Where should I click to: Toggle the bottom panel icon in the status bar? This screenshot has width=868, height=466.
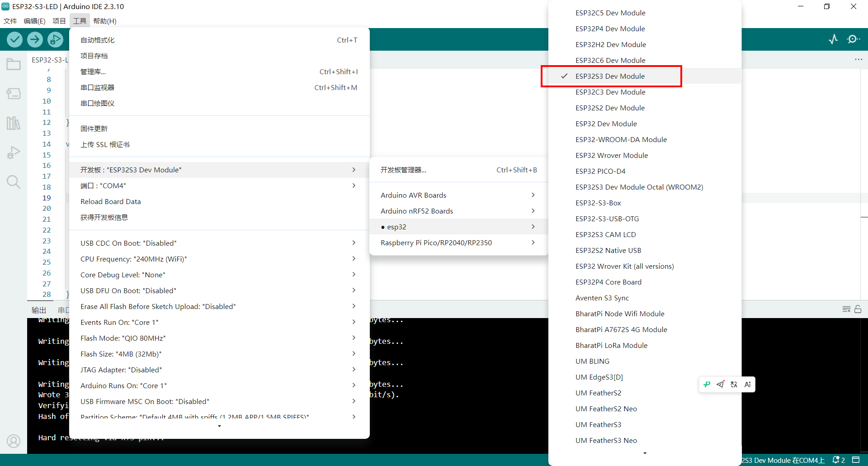point(856,460)
